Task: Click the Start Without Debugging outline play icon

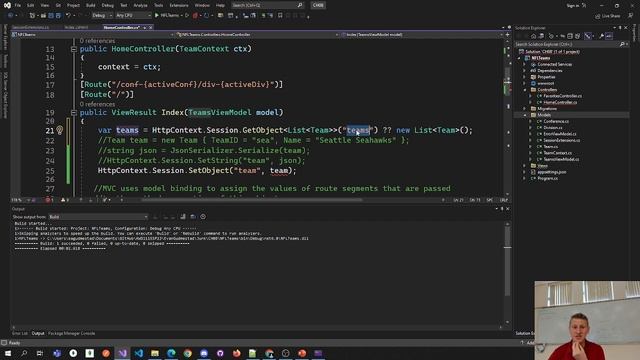Action: (187, 16)
